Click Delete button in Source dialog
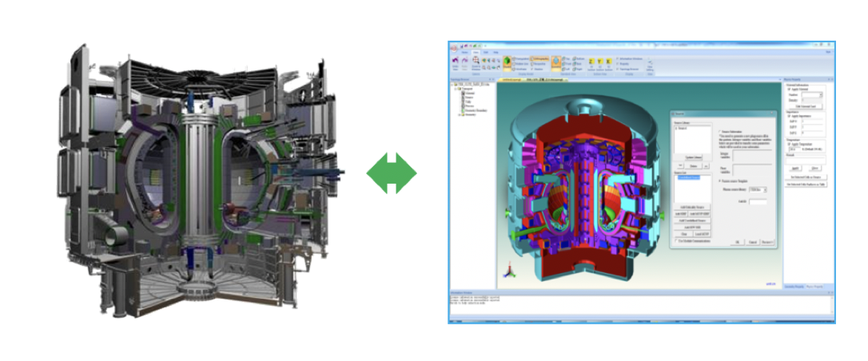 694,166
